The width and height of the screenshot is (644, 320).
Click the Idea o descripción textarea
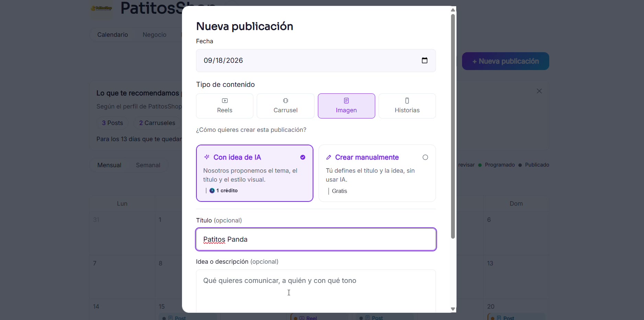[x=316, y=291]
